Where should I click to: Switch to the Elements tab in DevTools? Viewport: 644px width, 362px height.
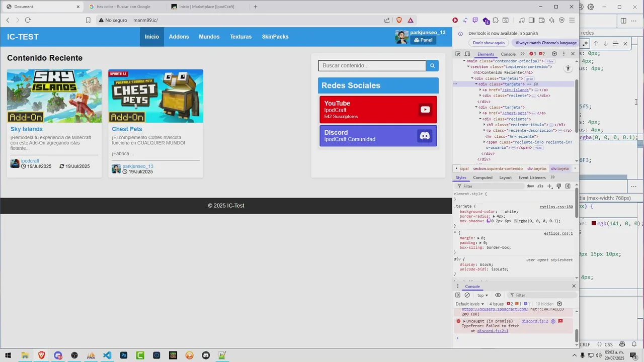(x=486, y=54)
